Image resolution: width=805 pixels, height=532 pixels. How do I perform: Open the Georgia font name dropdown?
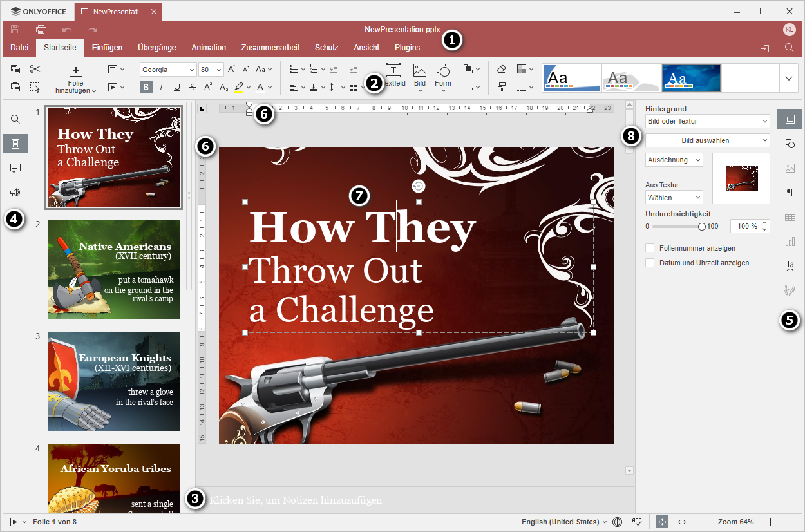pyautogui.click(x=191, y=70)
